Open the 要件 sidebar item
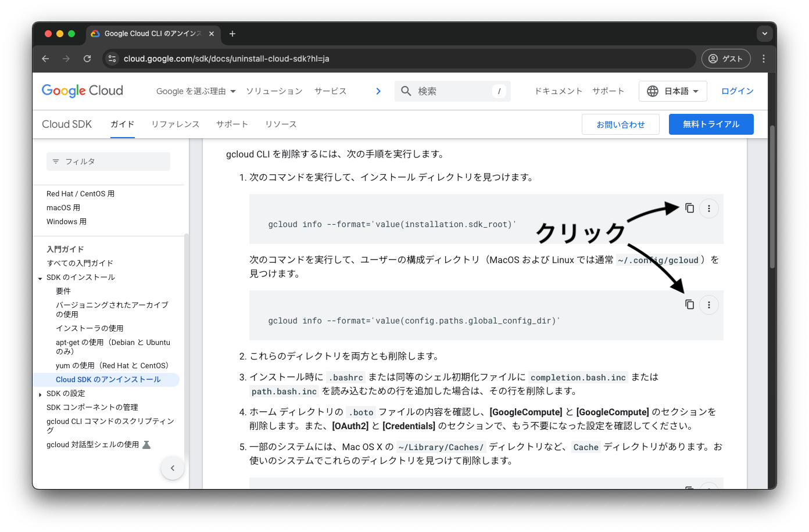 (63, 291)
